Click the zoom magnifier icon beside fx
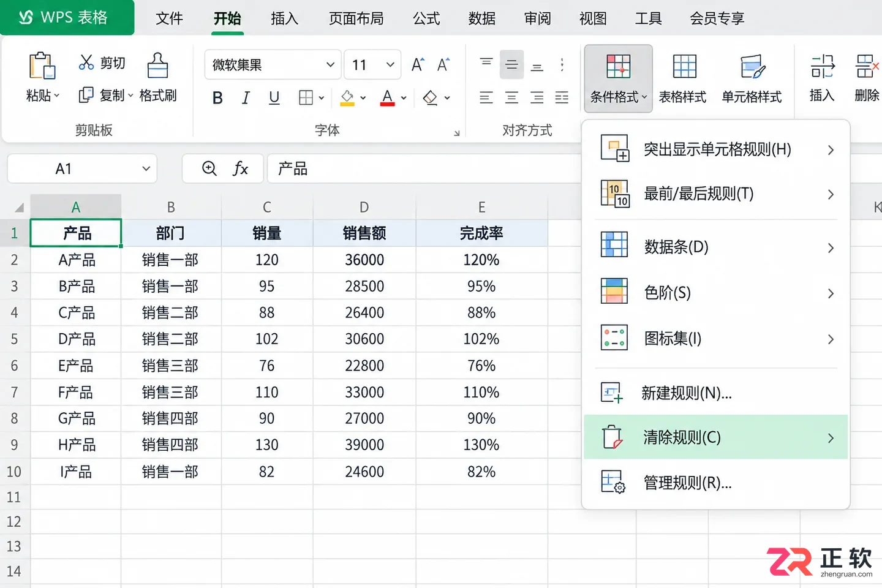This screenshot has height=588, width=882. (x=209, y=168)
